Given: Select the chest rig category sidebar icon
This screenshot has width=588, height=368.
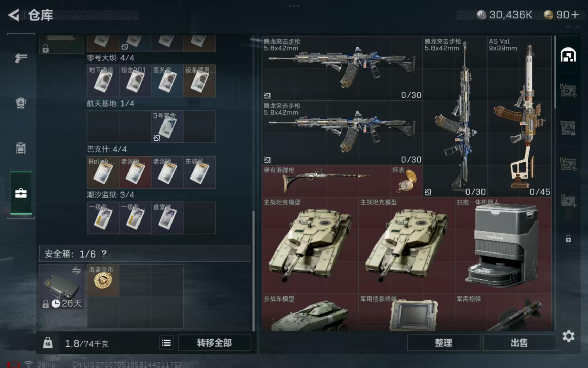Looking at the screenshot, I should tap(21, 148).
